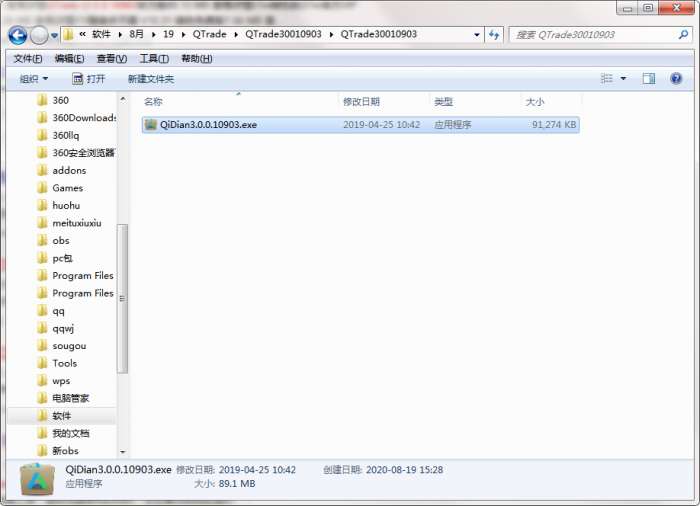The image size is (700, 506).
Task: Click the 我的文档 folder icon
Action: click(42, 433)
